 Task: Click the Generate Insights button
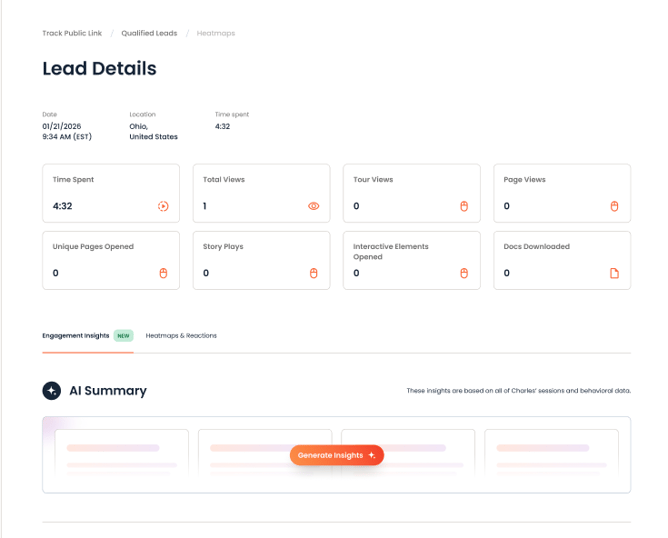337,455
